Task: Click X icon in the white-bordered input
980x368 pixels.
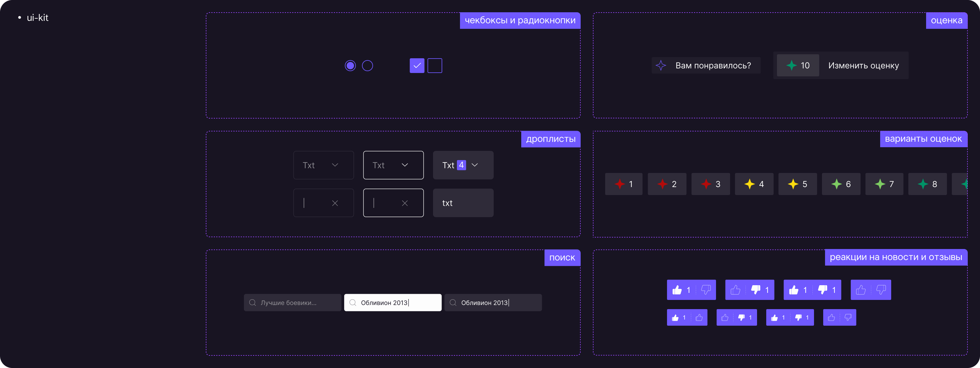Action: coord(404,203)
